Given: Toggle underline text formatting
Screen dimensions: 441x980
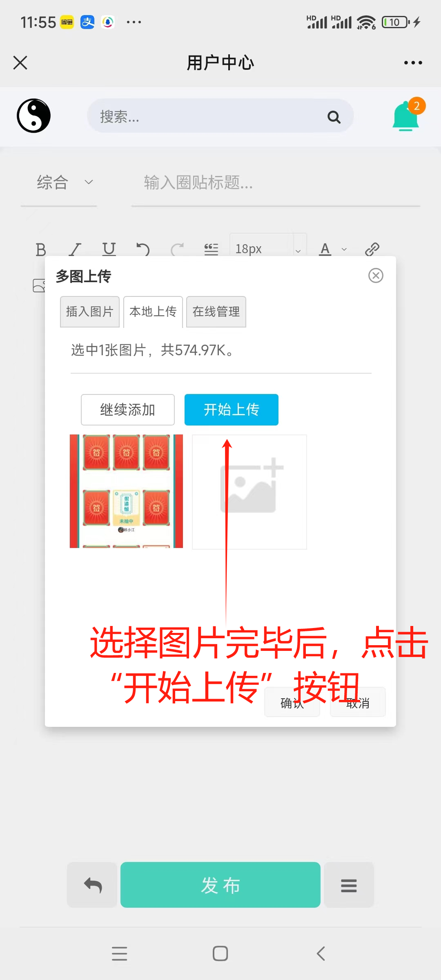Looking at the screenshot, I should pos(109,249).
